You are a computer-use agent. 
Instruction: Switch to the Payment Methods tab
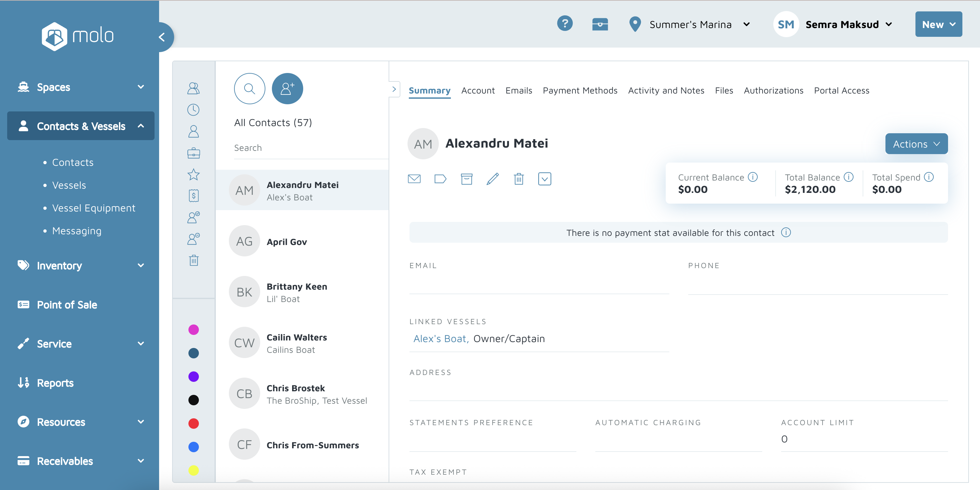(580, 91)
